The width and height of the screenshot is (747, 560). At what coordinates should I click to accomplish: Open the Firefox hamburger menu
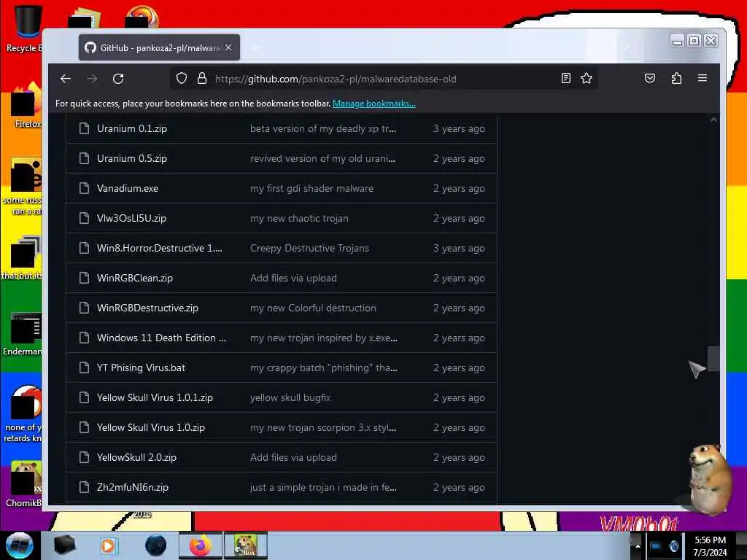[x=703, y=78]
